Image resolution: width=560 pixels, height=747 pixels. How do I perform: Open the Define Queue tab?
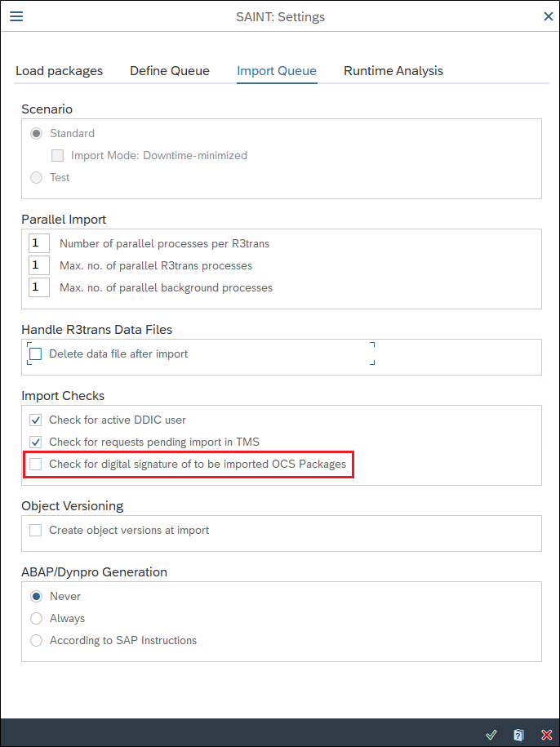[170, 71]
